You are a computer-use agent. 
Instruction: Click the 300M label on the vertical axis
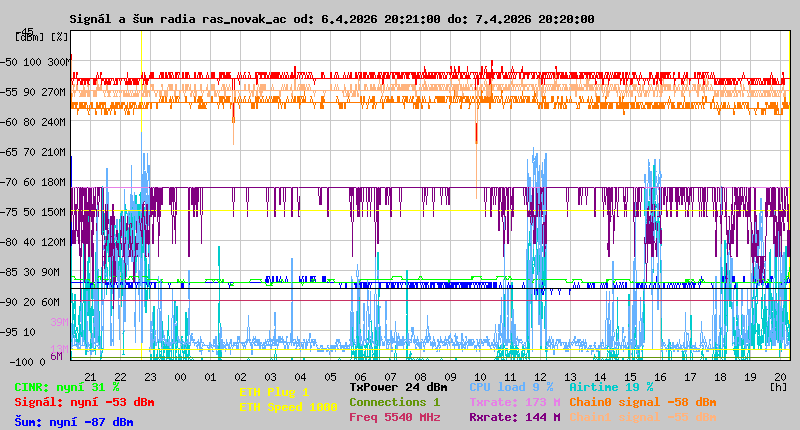pyautogui.click(x=59, y=62)
